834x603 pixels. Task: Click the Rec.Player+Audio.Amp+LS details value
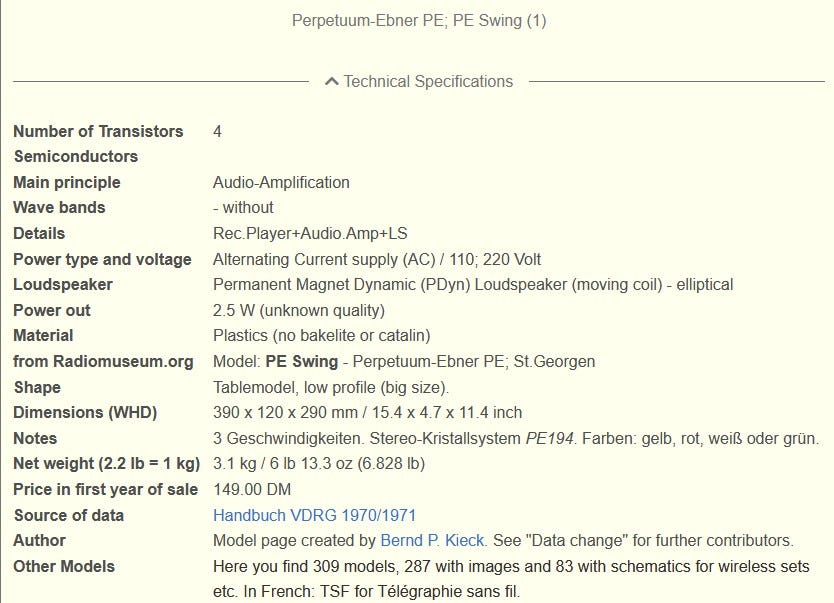pyautogui.click(x=310, y=233)
